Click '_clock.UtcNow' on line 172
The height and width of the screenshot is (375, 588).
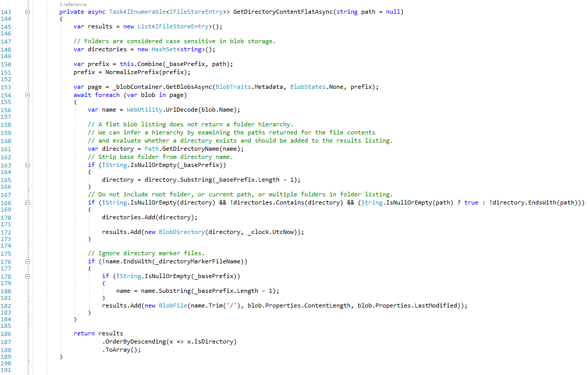271,232
